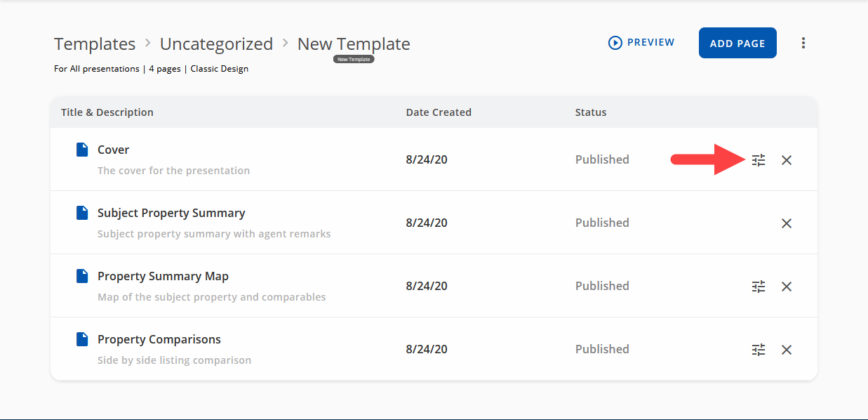Remove the Cover page with its X

[x=786, y=160]
